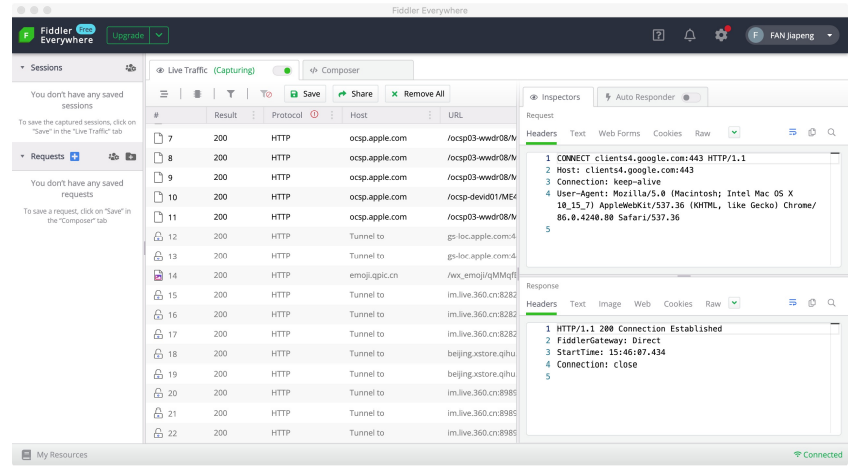Open settings gear icon
The width and height of the screenshot is (859, 475).
[x=721, y=35]
